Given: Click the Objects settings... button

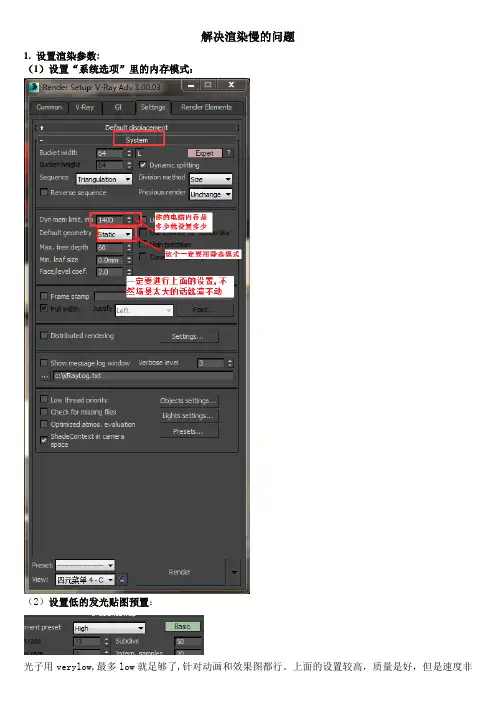Looking at the screenshot, I should pos(188,401).
